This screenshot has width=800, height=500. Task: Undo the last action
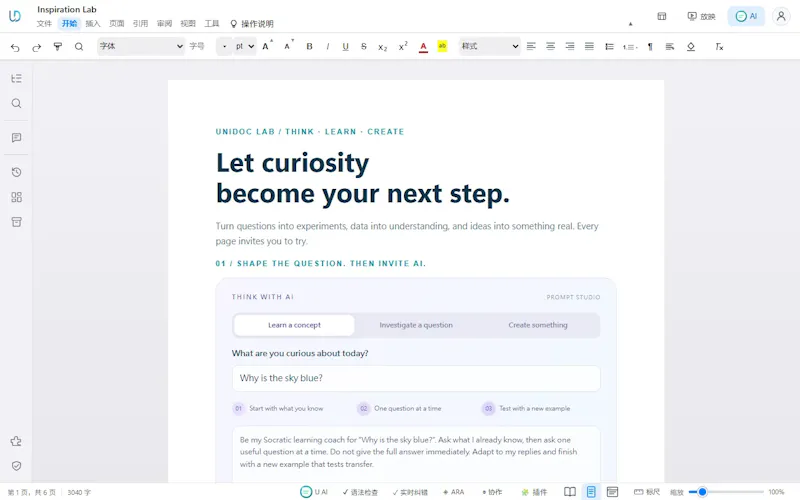pyautogui.click(x=15, y=47)
